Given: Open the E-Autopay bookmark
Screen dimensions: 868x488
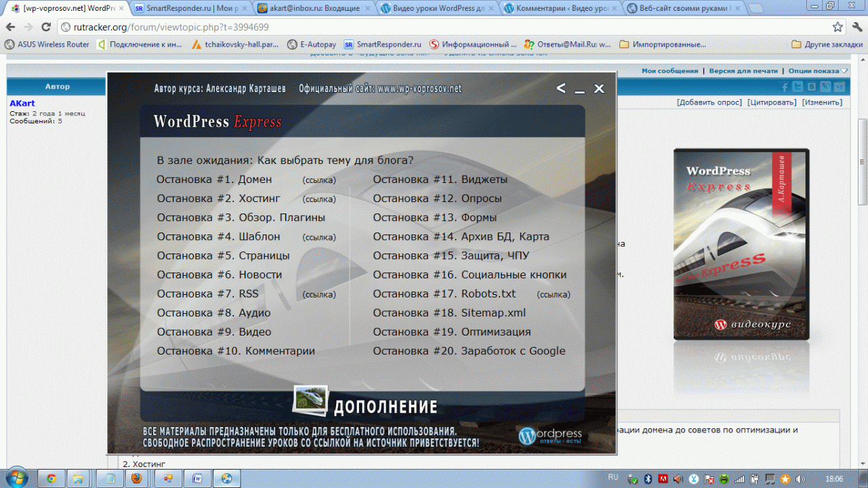Looking at the screenshot, I should (312, 44).
